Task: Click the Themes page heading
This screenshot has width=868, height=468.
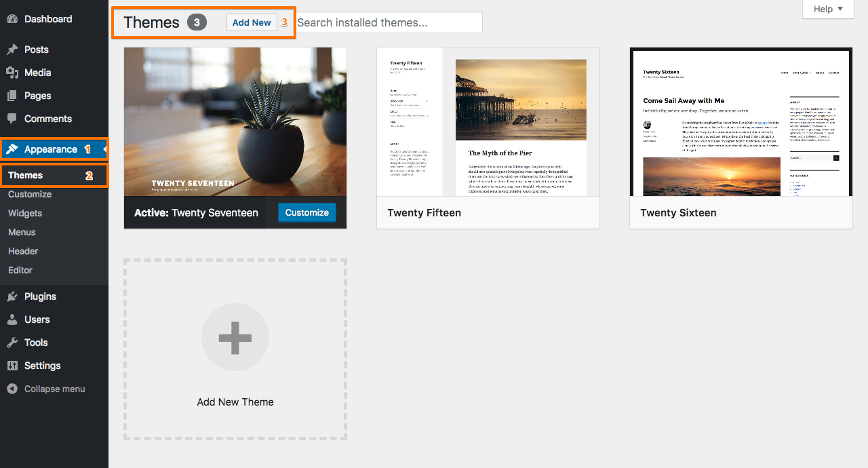Action: pos(151,22)
